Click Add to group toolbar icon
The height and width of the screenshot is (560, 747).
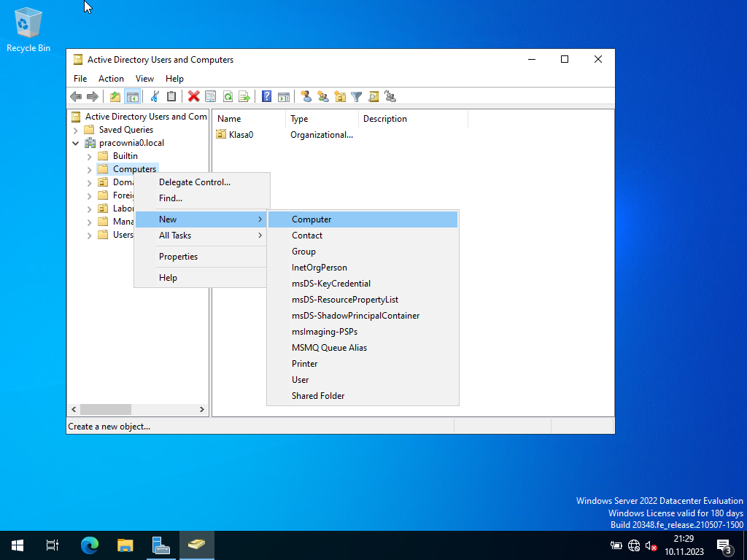(390, 97)
